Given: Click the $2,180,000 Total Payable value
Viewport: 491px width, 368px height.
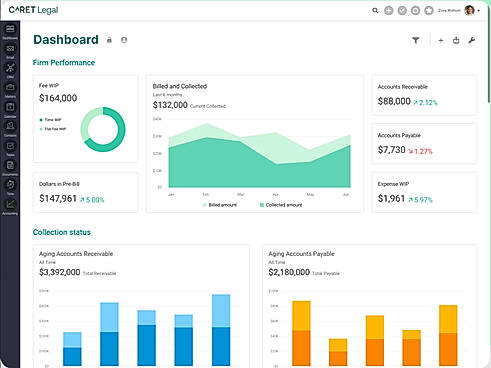Looking at the screenshot, I should (289, 272).
